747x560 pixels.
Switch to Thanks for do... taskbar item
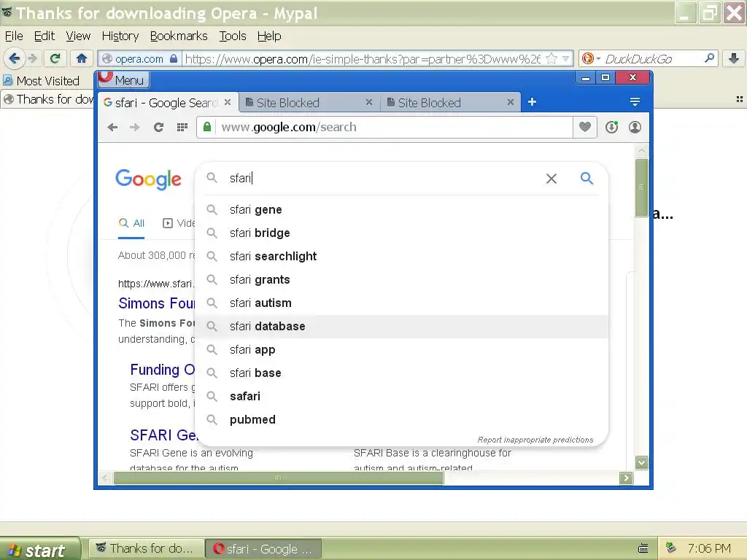[146, 548]
